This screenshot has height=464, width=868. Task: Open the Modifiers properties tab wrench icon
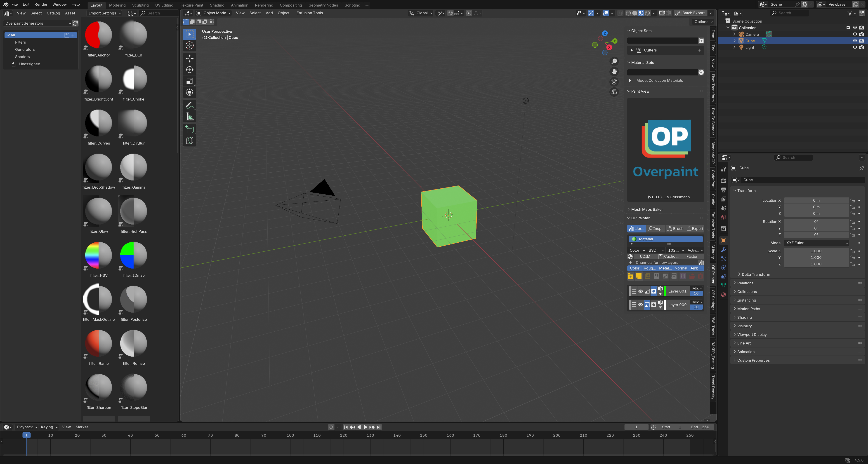[x=723, y=250]
